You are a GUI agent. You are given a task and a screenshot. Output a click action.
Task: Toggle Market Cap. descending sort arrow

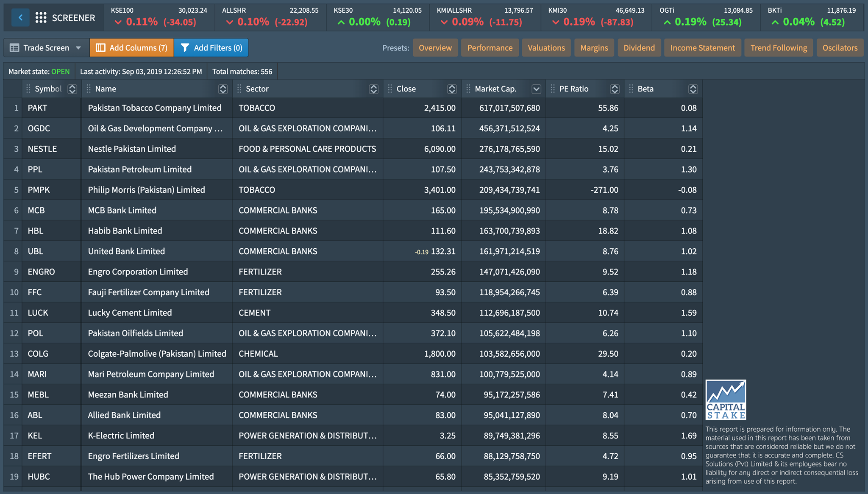pyautogui.click(x=536, y=89)
